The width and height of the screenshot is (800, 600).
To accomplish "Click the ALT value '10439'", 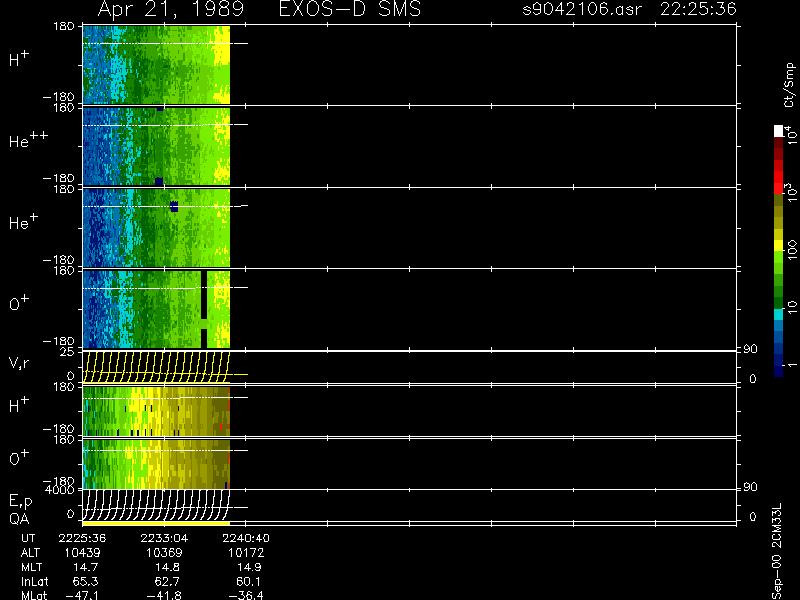I will 82,553.
